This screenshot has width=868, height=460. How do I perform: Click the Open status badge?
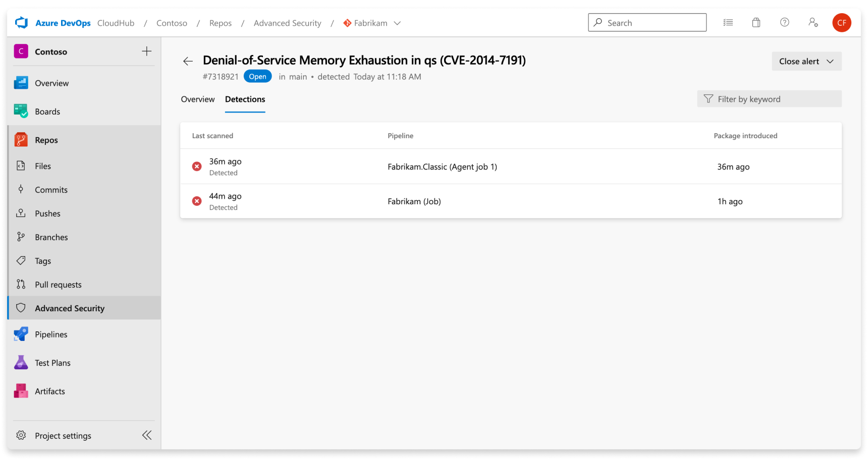click(x=257, y=76)
